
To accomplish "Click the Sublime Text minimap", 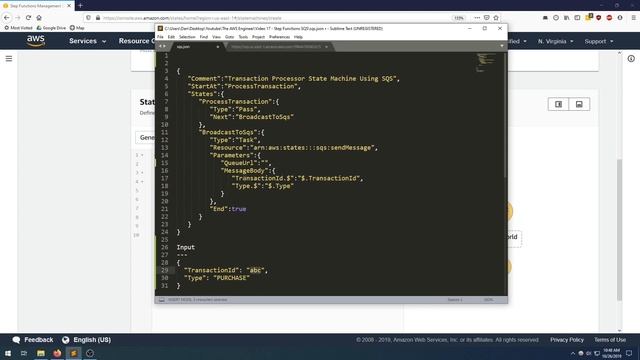I will tap(485, 62).
